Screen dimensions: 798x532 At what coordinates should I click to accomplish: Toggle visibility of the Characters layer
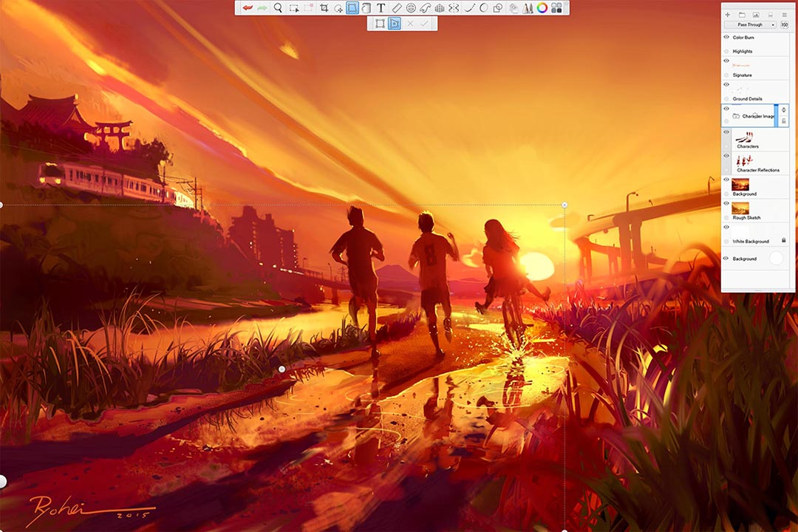coord(726,132)
